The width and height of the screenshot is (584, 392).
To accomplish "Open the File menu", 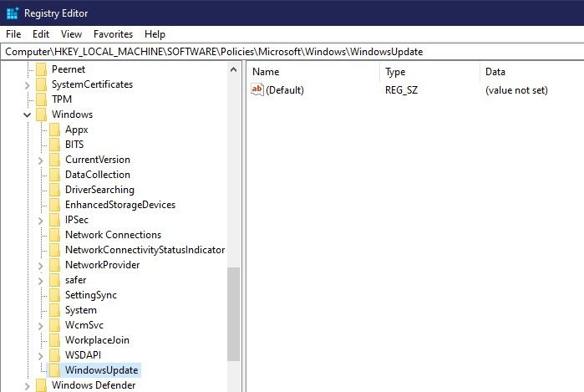I will (13, 34).
